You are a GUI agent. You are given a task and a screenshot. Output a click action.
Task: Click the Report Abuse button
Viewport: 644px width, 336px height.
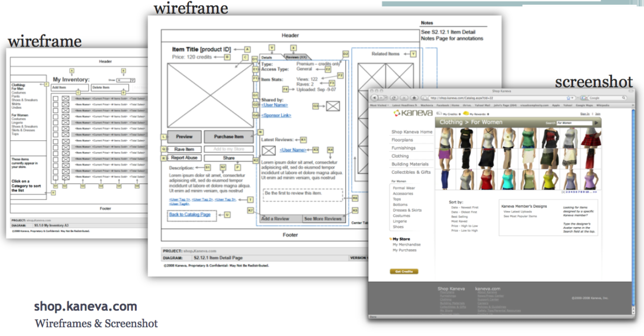(185, 158)
